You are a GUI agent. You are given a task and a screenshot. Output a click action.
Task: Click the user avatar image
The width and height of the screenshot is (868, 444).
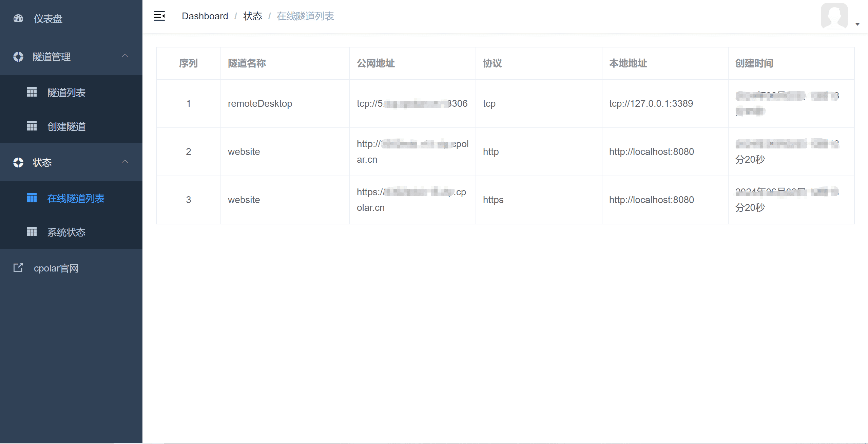(x=834, y=16)
